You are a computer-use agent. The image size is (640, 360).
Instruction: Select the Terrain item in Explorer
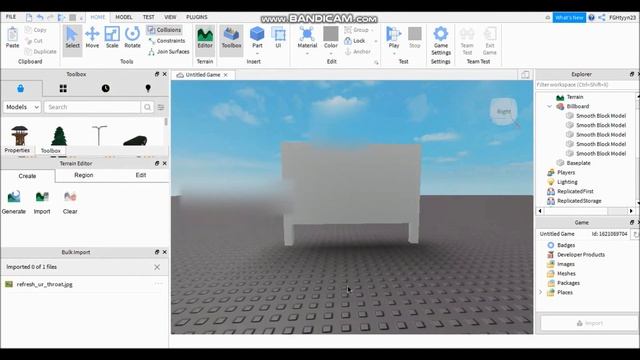(x=570, y=97)
